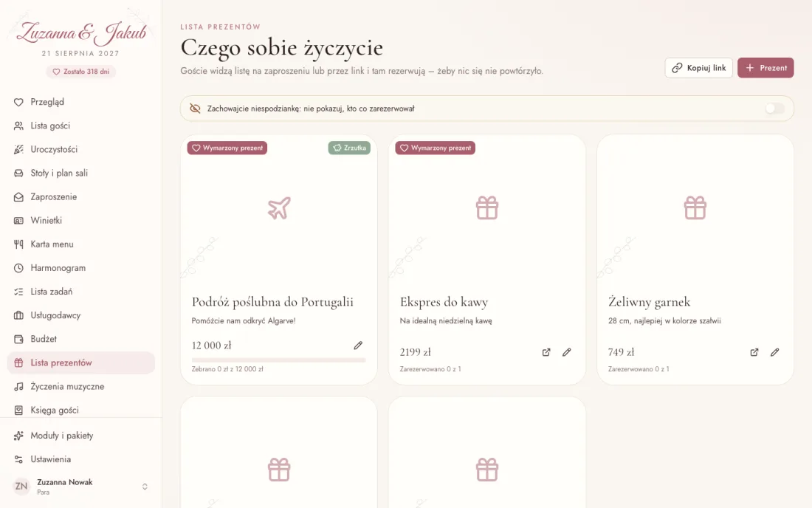The image size is (812, 508).
Task: Select Stoły i plan sali
Action: pyautogui.click(x=80, y=173)
